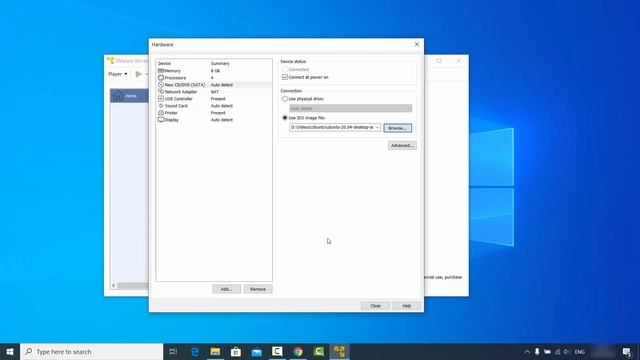This screenshot has width=640, height=360.
Task: Click VMware Player taskbar icon
Action: (x=339, y=351)
